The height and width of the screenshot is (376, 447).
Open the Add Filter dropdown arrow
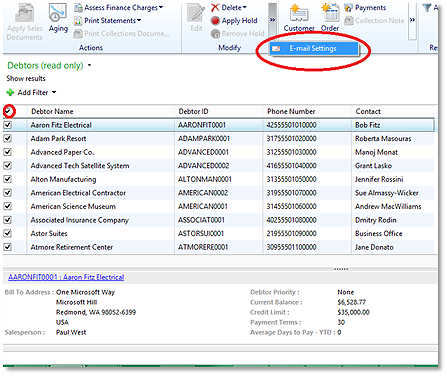click(x=54, y=92)
